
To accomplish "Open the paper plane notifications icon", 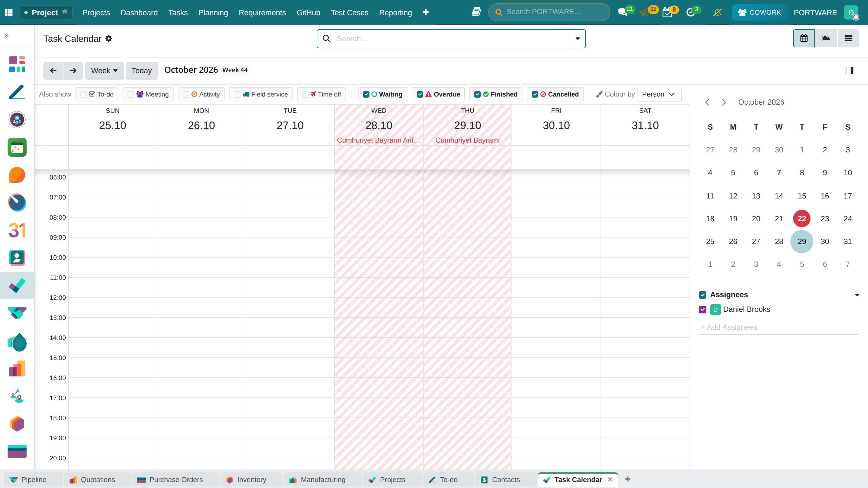I will point(644,12).
